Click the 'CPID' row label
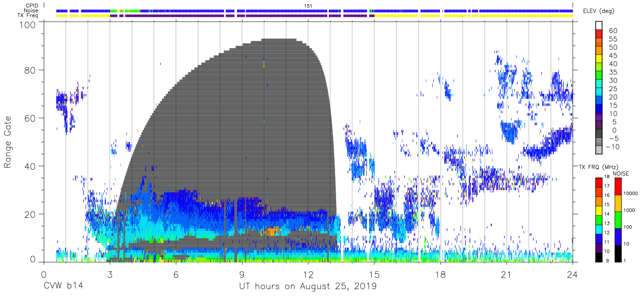 (31, 5)
